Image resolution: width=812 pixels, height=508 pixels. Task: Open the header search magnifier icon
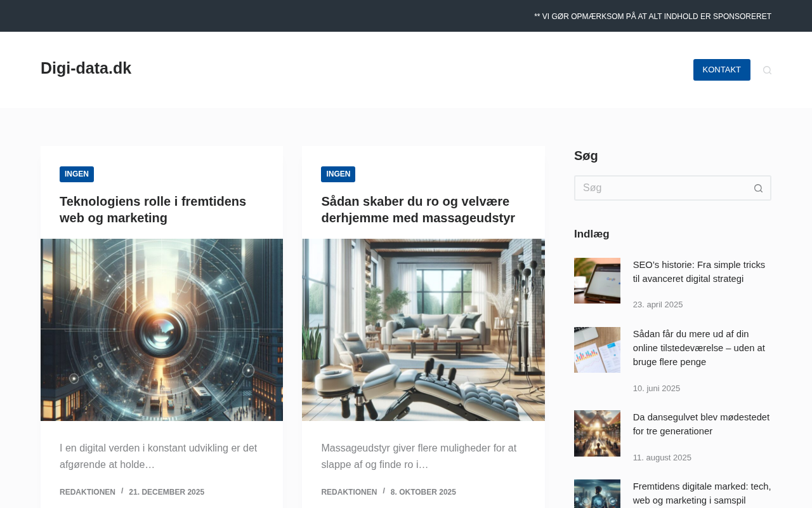(767, 70)
